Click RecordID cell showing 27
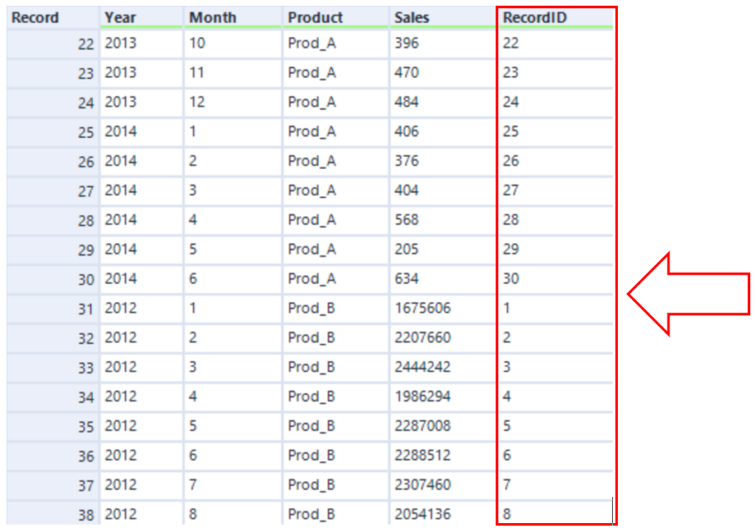The image size is (756, 532). (555, 190)
